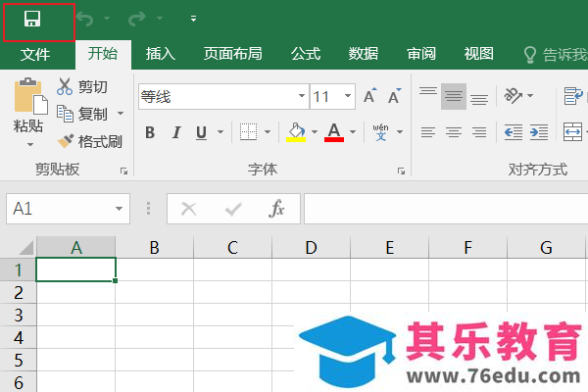Screen dimensions: 588x392
Task: Click the Enter checkmark formula bar icon
Action: 233,209
